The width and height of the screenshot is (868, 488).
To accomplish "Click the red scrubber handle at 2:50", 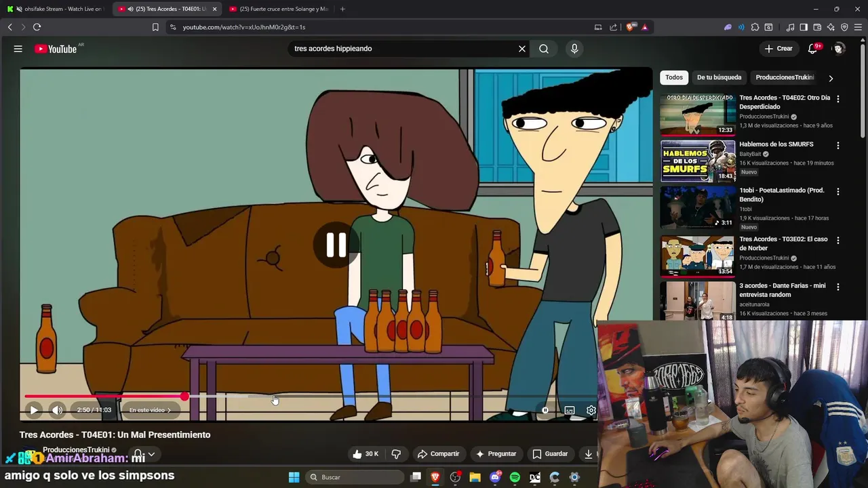I will coord(184,396).
